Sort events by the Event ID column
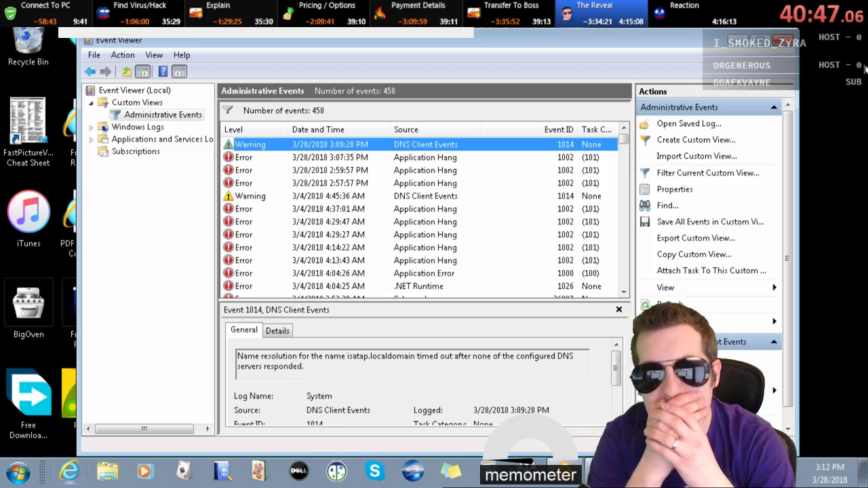This screenshot has height=488, width=868. 529,129
